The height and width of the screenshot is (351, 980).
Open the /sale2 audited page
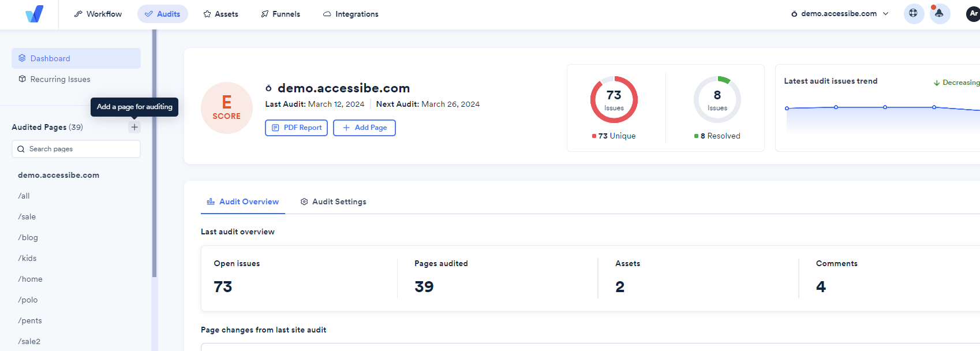click(x=29, y=342)
